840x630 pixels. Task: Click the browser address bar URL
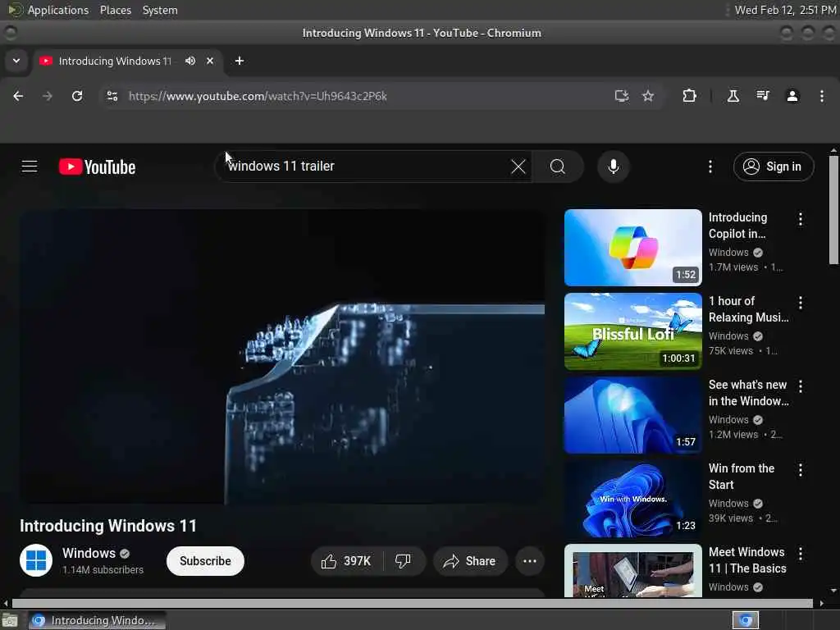pos(258,96)
